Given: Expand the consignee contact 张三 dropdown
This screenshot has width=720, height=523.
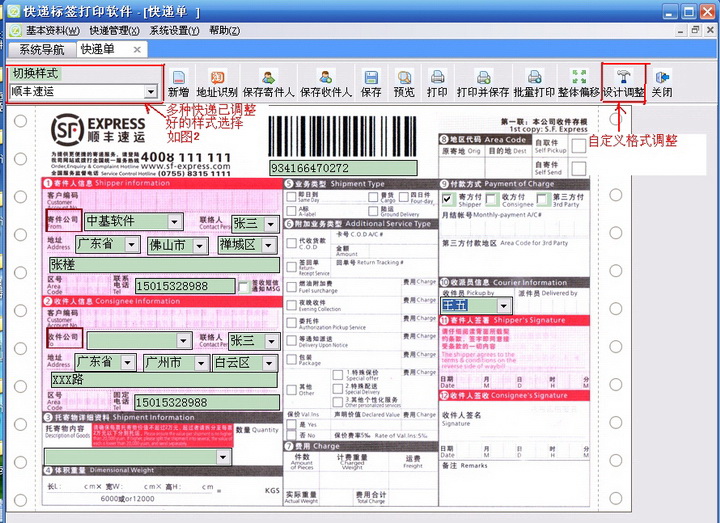Looking at the screenshot, I should tap(271, 341).
